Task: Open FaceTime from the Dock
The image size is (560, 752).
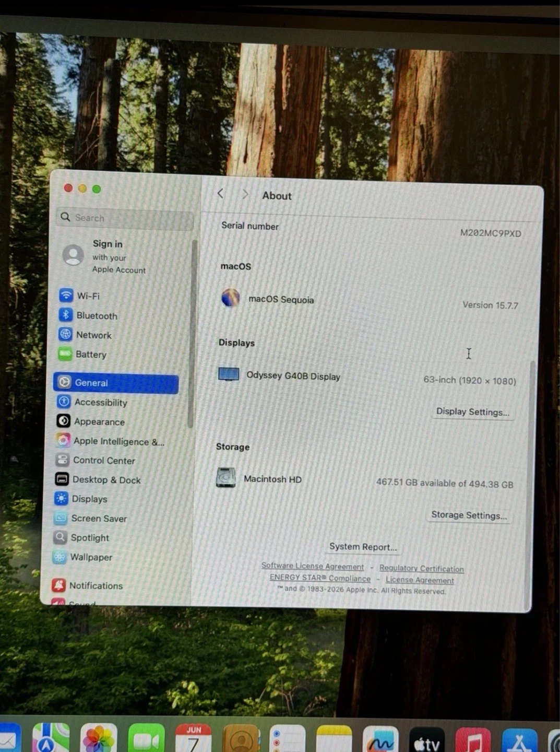Action: [146, 738]
